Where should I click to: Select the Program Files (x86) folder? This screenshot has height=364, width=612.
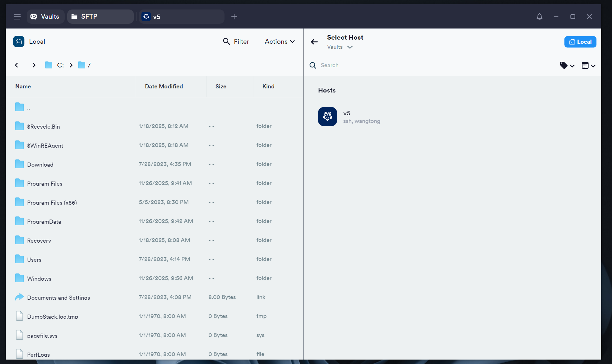(x=154, y=202)
